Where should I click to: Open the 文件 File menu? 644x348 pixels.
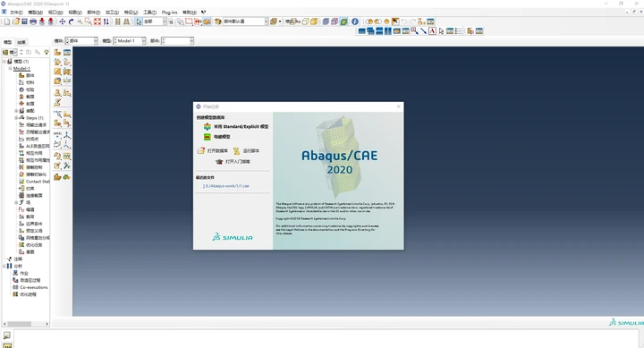[16, 13]
